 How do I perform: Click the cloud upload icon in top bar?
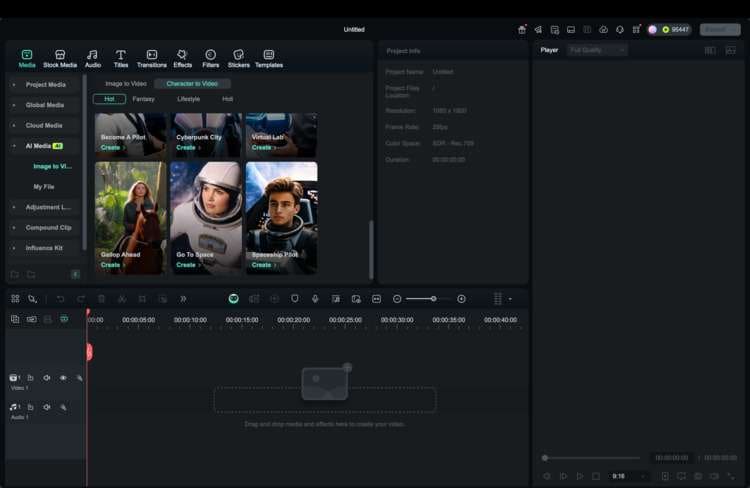pos(603,29)
